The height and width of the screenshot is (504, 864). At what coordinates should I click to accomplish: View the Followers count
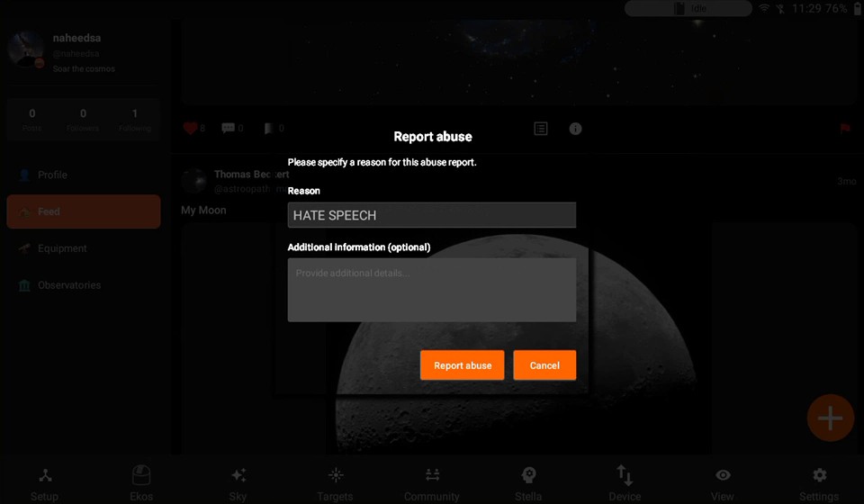click(x=83, y=120)
